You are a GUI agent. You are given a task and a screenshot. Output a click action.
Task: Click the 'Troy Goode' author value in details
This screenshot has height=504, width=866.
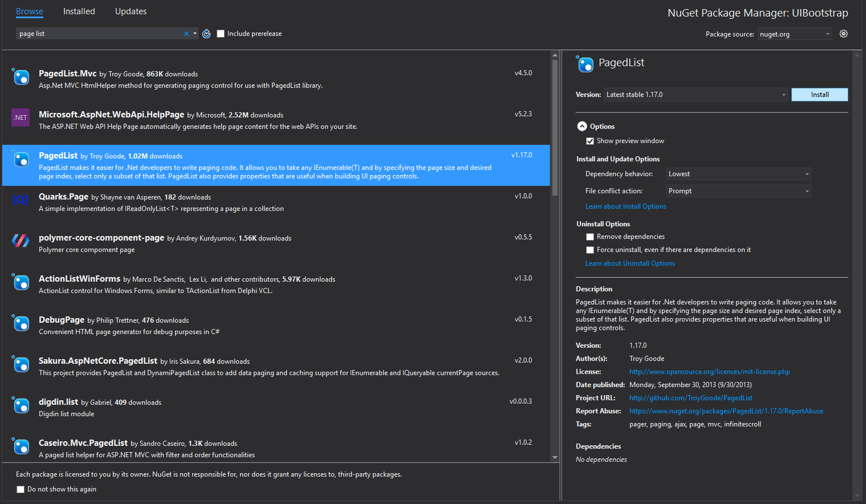pos(647,359)
